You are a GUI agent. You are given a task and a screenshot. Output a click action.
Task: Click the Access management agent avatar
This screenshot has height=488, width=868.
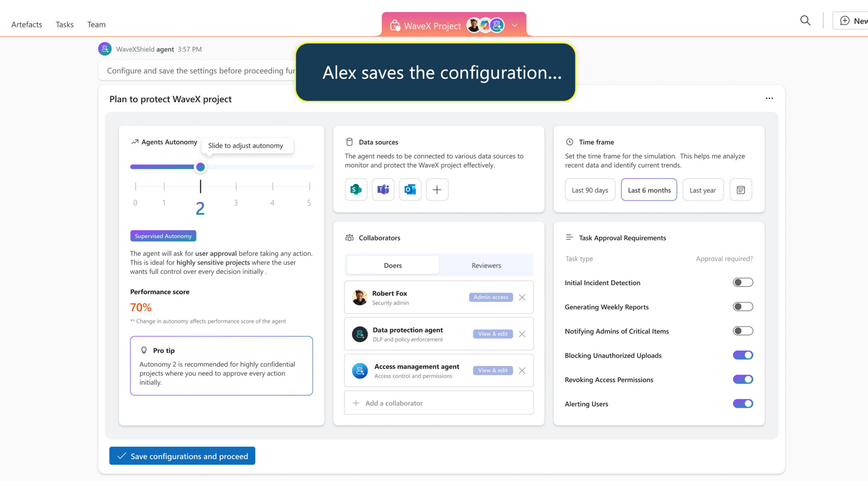pyautogui.click(x=360, y=371)
